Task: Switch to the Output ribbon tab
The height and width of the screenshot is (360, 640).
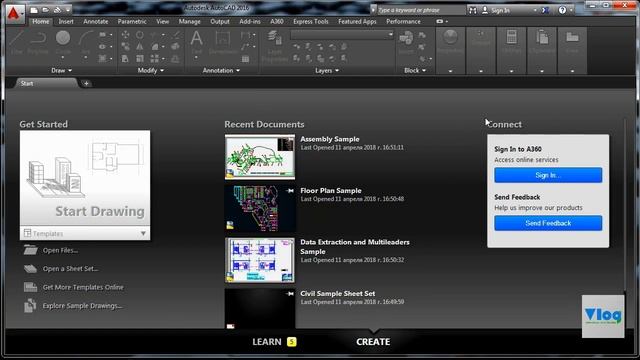Action: [x=220, y=21]
